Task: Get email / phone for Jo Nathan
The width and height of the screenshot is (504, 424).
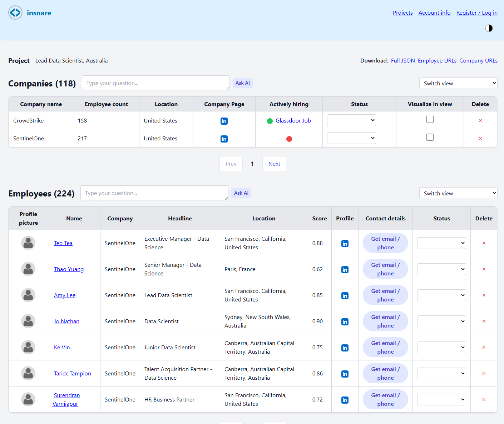Action: point(385,321)
